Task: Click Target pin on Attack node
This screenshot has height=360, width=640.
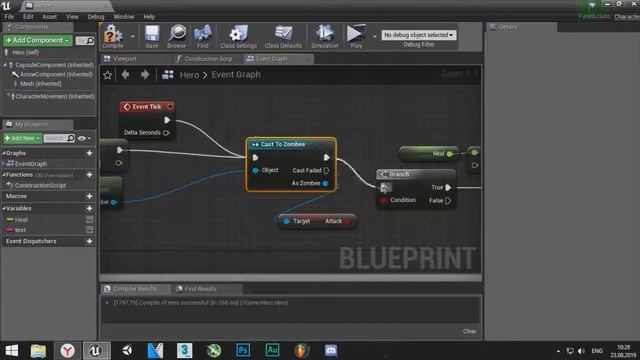Action: [x=287, y=221]
